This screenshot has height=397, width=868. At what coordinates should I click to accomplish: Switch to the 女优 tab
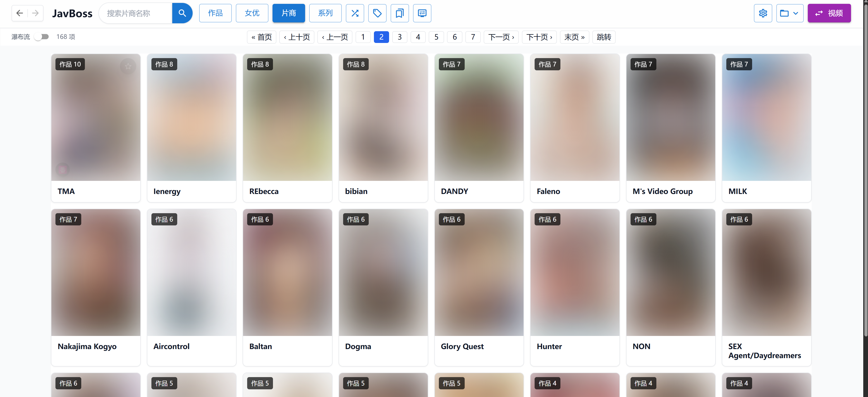click(252, 13)
